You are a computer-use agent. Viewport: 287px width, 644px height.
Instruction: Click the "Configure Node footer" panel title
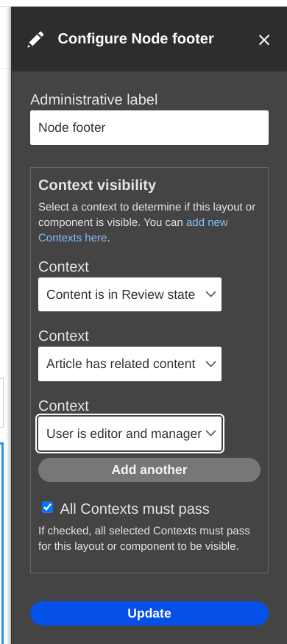tap(135, 38)
